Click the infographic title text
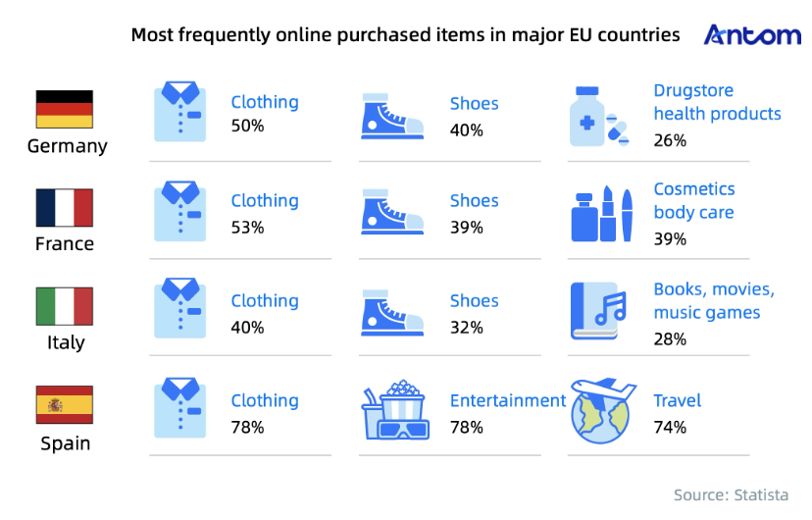Viewport: 812px width, 520px height. coord(405,35)
